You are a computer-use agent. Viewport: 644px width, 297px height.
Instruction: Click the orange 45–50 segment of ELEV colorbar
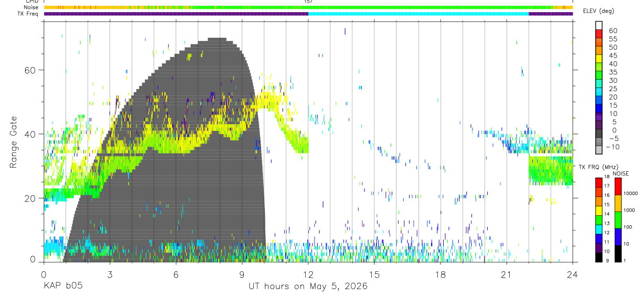tap(599, 50)
